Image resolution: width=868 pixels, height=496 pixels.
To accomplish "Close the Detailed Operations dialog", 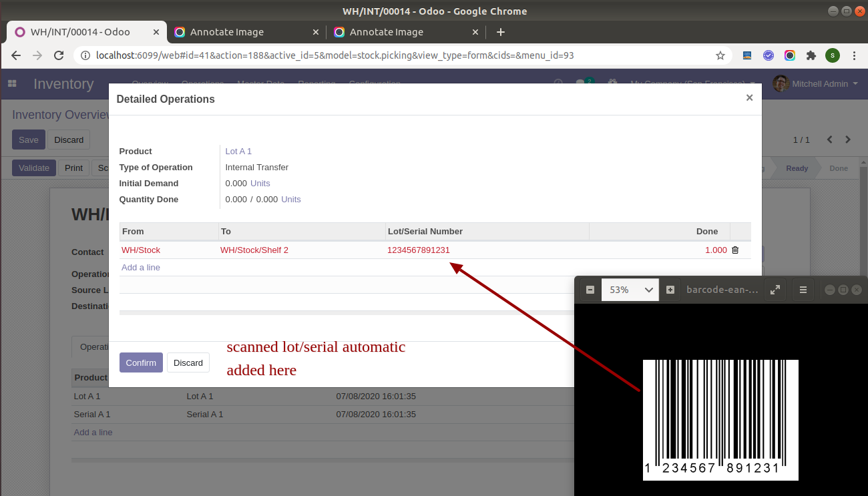I will click(749, 97).
